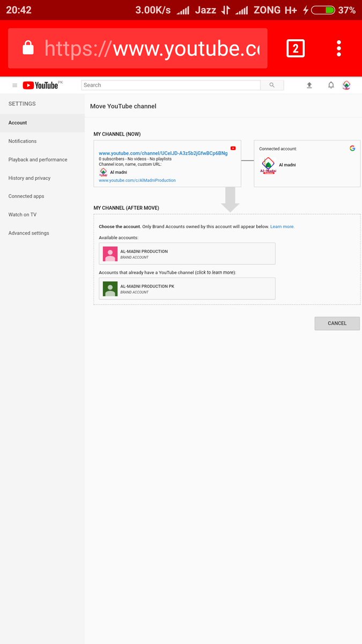Select AL-MADNI PRODUCTION PK brand account
Screen dimensions: 362x644
pyautogui.click(x=187, y=289)
